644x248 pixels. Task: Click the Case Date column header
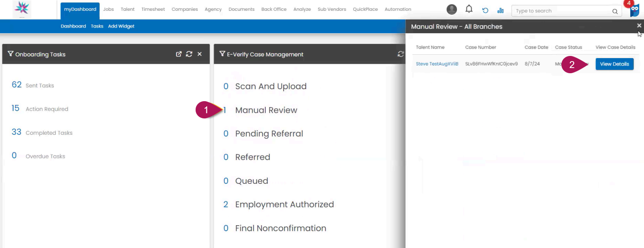coord(537,47)
